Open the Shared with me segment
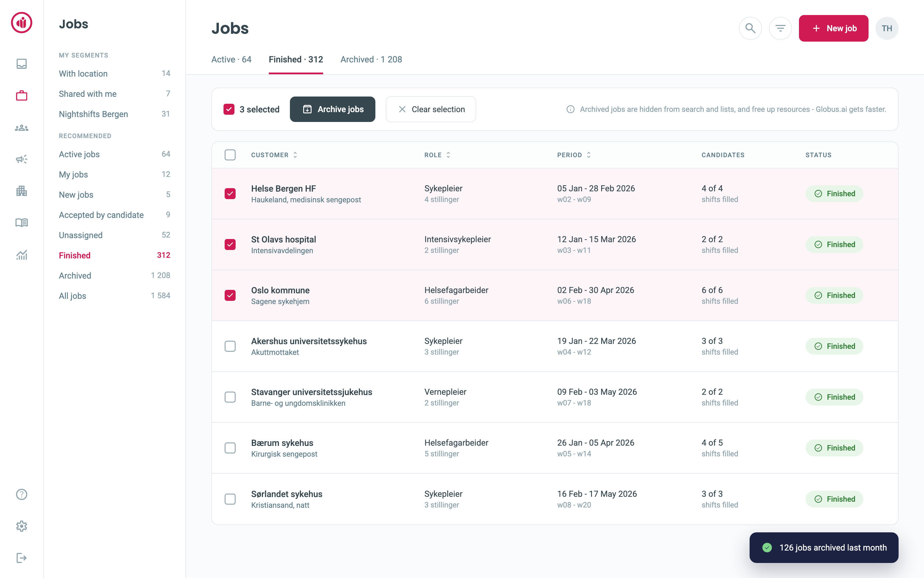Viewport: 924px width, 578px height. click(x=114, y=94)
